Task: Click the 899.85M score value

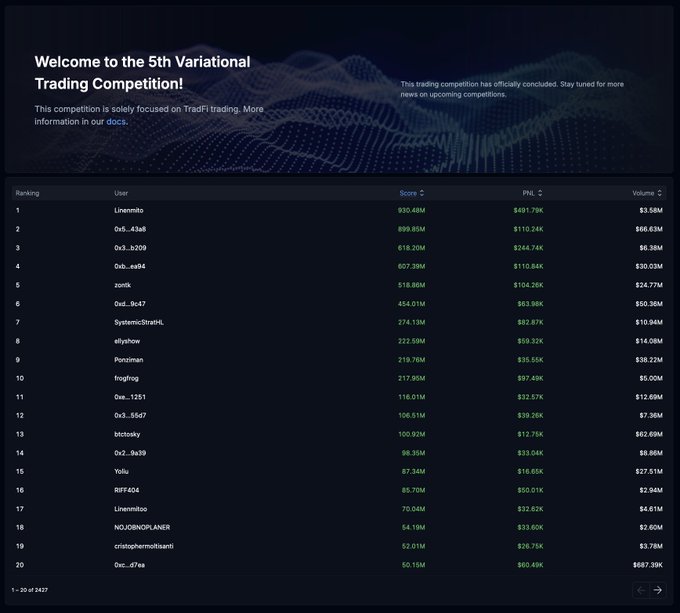Action: tap(412, 229)
